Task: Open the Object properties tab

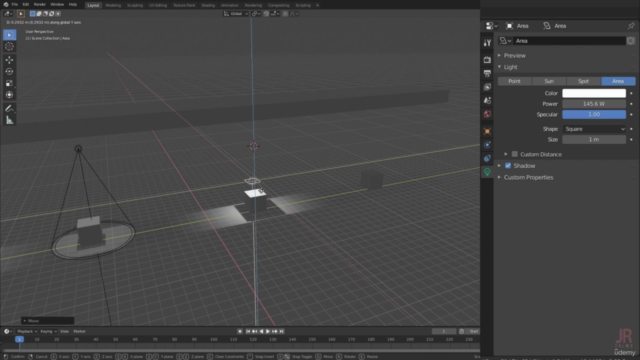Action: tap(487, 131)
